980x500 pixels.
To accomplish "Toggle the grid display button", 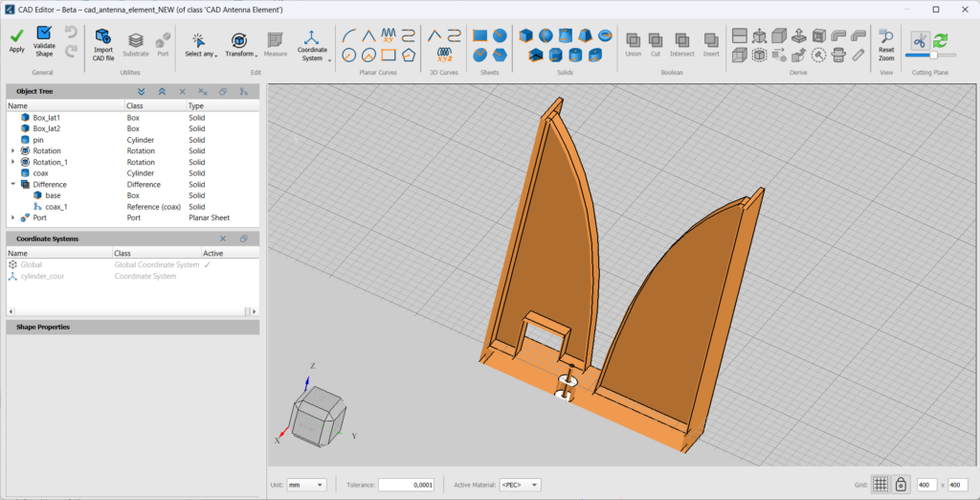I will (880, 485).
